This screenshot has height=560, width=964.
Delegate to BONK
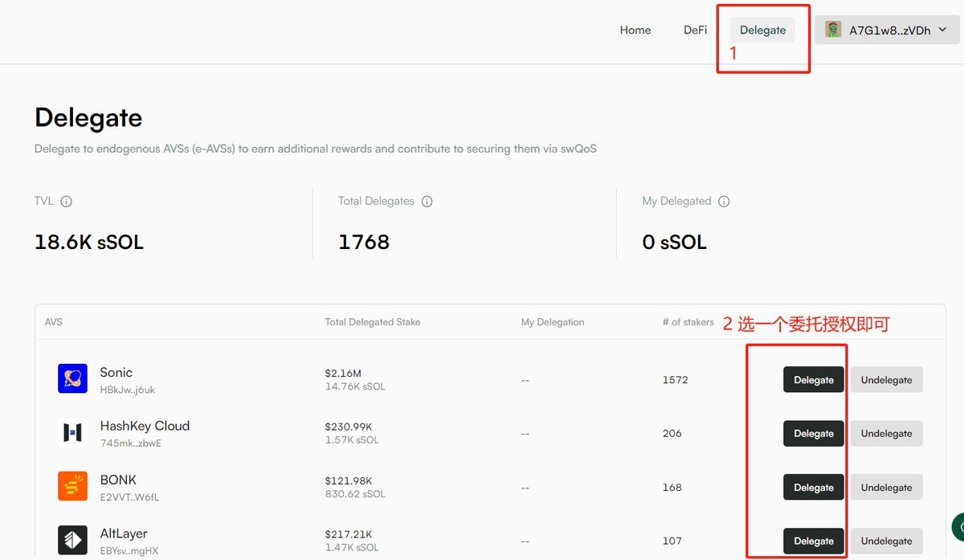(814, 487)
